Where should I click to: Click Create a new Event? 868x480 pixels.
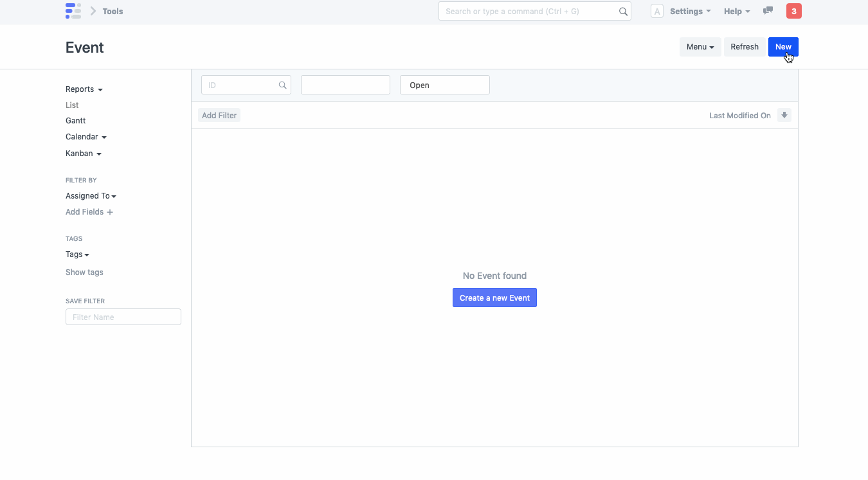[x=494, y=297]
